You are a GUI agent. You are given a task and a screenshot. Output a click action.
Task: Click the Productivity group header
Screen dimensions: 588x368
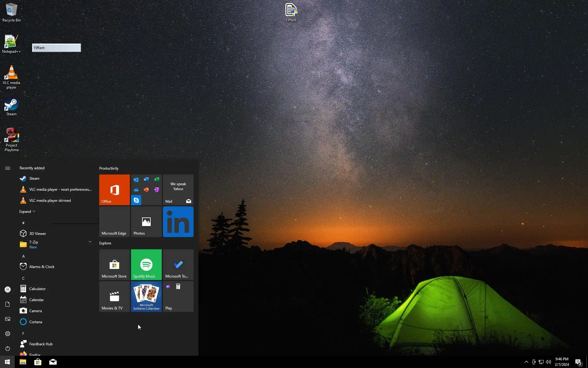click(109, 168)
